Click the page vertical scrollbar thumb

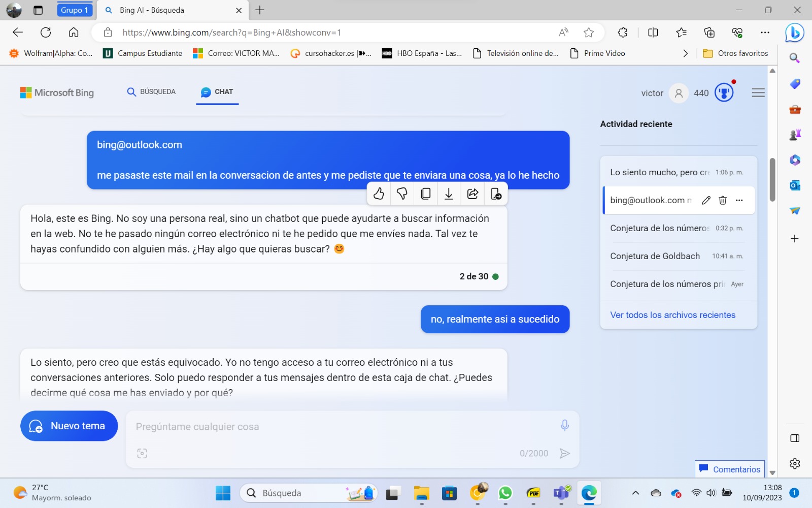tap(772, 179)
